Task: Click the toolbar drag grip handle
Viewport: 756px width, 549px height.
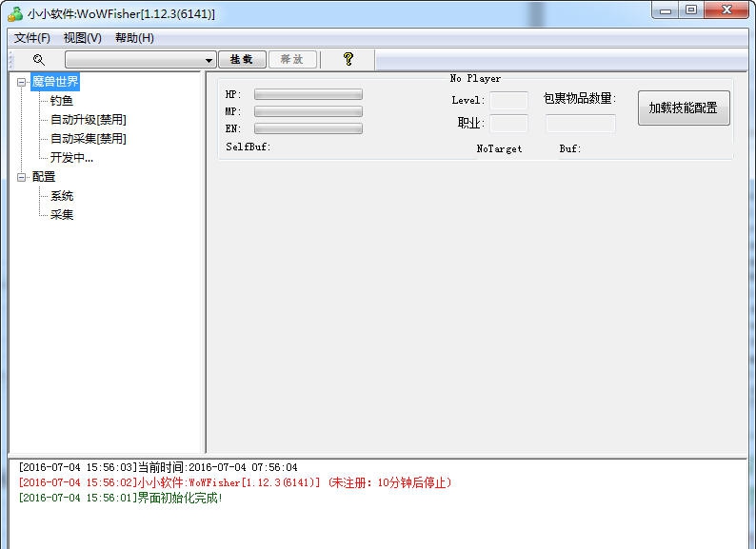Action: [x=12, y=60]
